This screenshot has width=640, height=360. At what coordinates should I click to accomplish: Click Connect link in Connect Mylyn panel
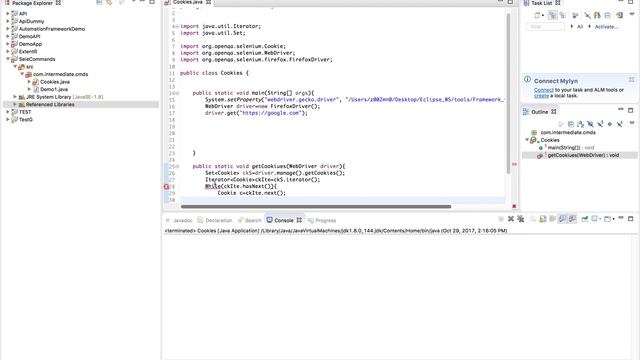544,90
